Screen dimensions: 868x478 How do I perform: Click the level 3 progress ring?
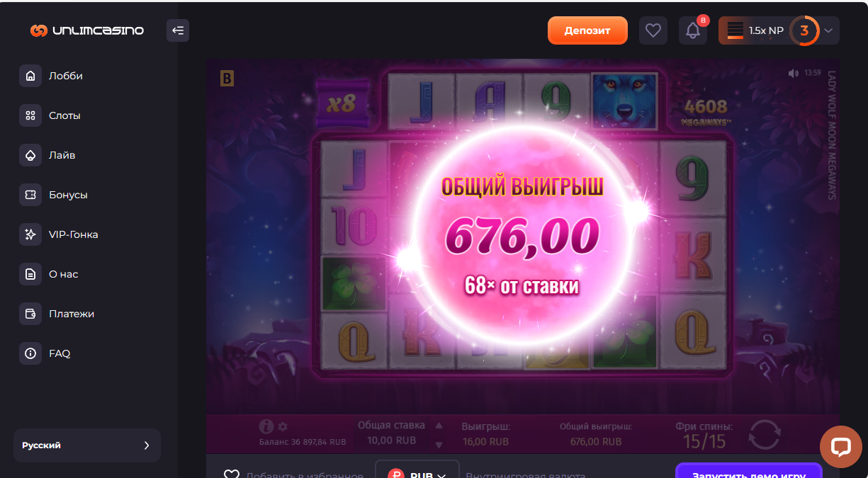tap(804, 30)
